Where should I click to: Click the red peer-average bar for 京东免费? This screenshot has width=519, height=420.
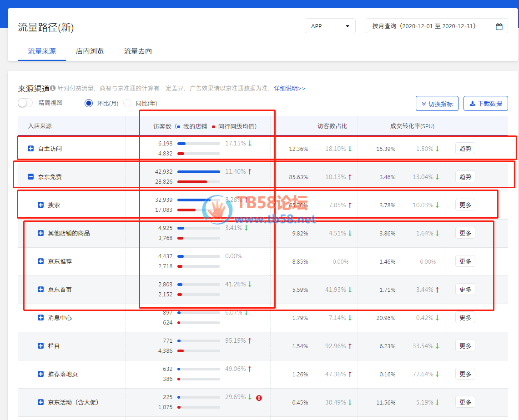192,182
